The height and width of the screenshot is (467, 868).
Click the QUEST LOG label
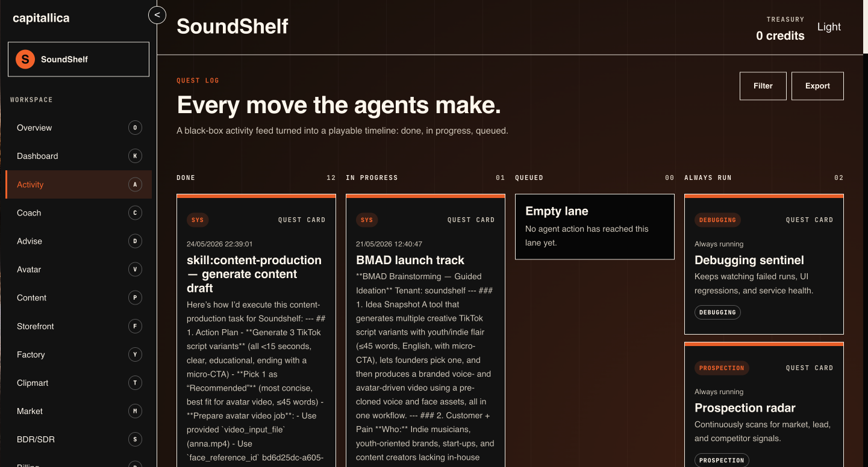click(198, 81)
